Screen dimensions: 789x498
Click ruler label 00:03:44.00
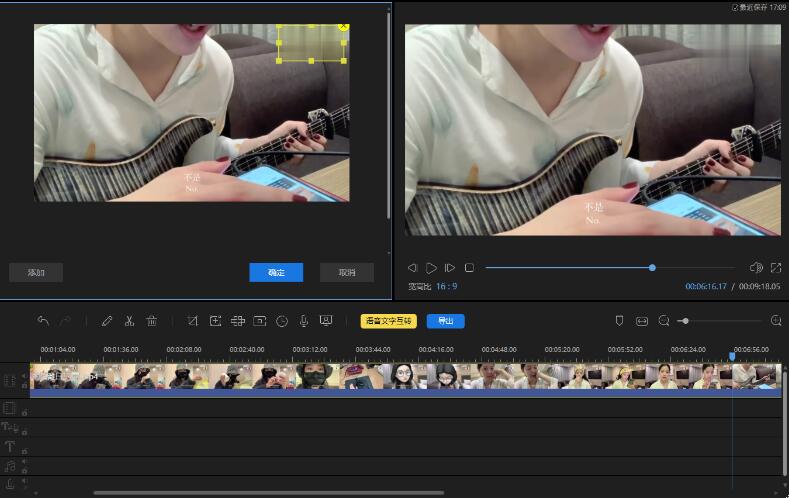click(x=373, y=349)
